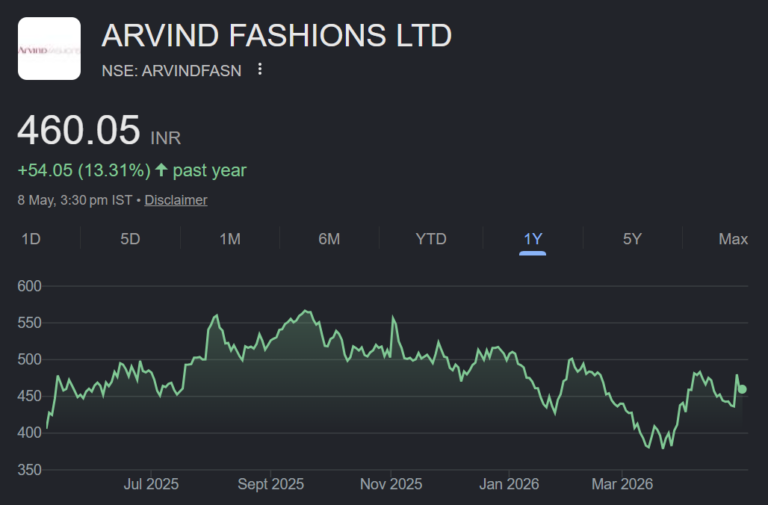Show the YTD chart range

click(431, 239)
